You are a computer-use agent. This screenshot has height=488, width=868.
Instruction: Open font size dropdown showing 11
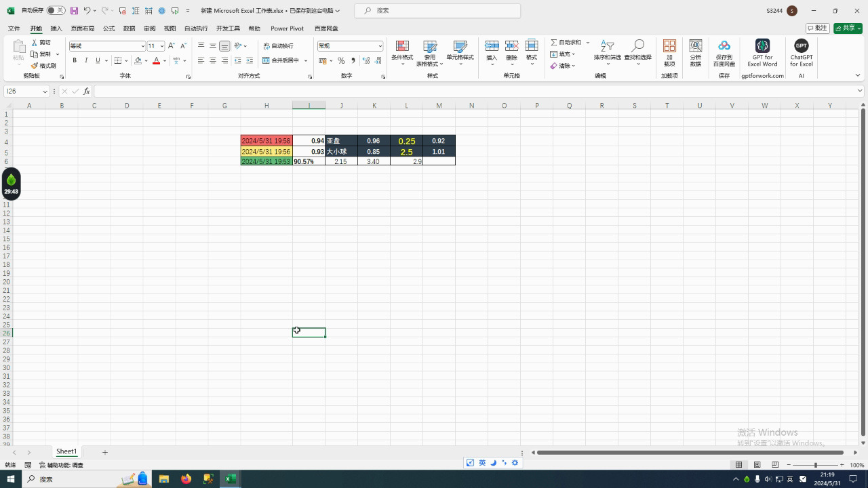tap(161, 46)
